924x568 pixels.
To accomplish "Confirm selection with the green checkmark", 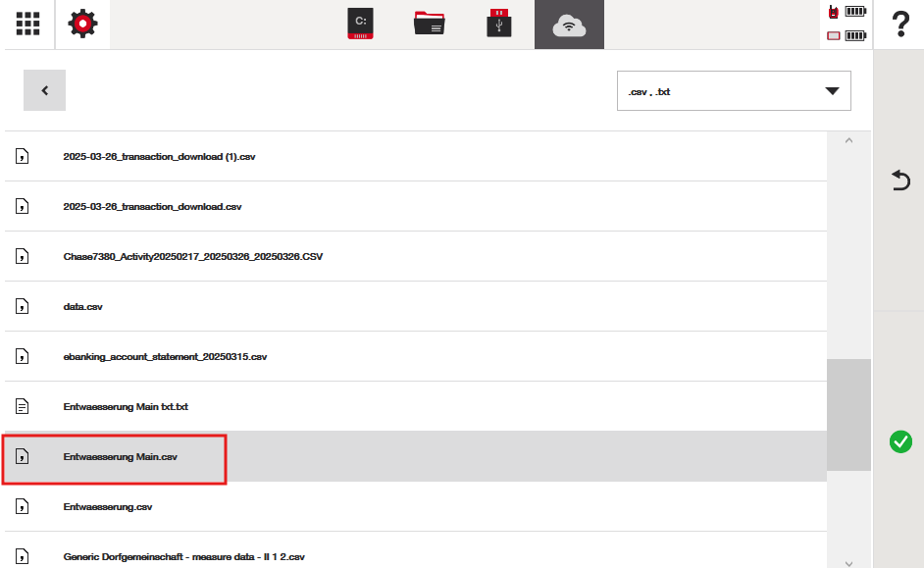I will point(900,441).
